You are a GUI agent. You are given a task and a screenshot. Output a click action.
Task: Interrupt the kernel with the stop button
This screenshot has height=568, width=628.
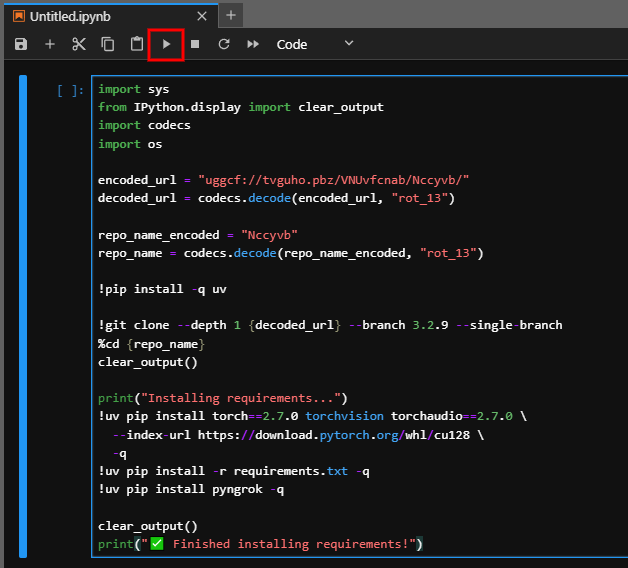click(195, 44)
